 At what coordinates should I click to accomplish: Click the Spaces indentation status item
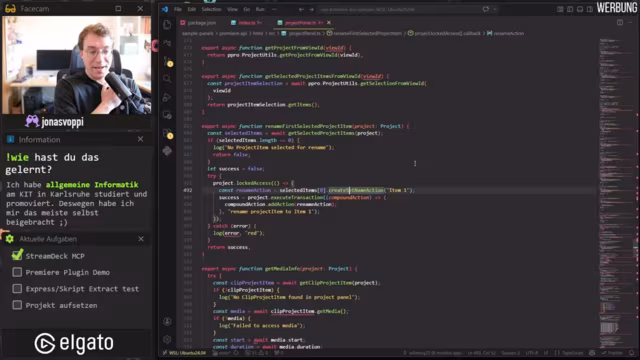click(x=511, y=353)
